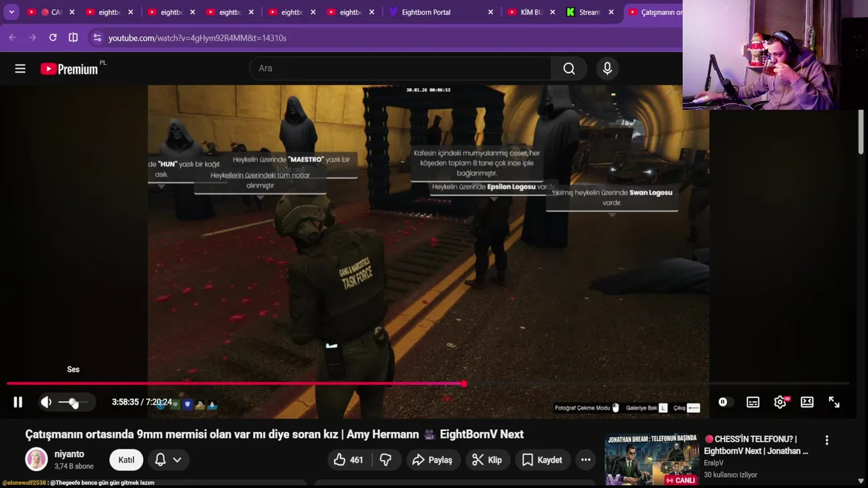This screenshot has height=488, width=868.
Task: Join the channel with Katıl button
Action: [126, 460]
